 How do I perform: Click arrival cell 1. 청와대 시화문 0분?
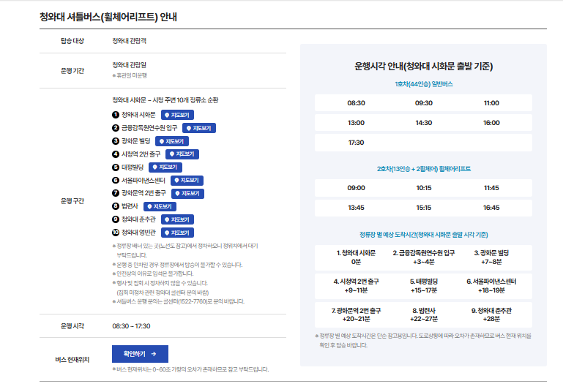[356, 257]
